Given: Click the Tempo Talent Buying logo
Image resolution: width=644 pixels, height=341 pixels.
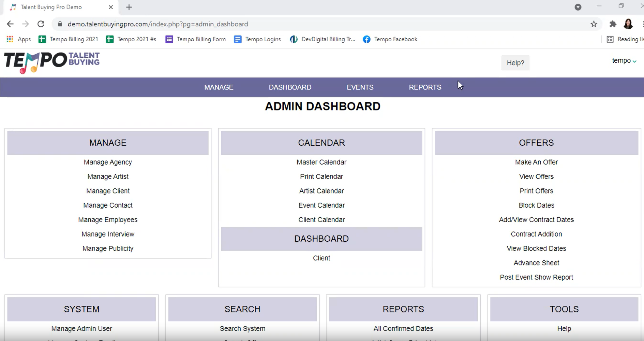Looking at the screenshot, I should coord(52,62).
